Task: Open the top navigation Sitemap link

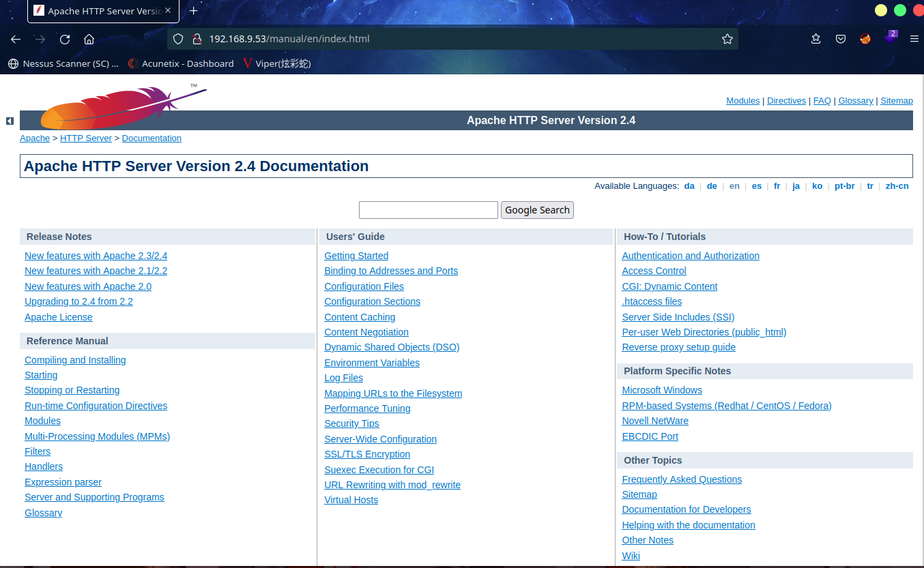Action: (897, 100)
